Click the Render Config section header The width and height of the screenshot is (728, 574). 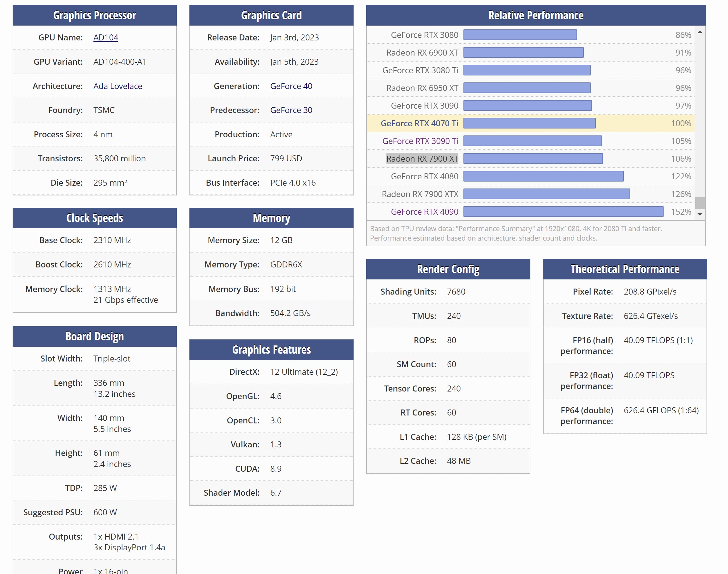448,269
